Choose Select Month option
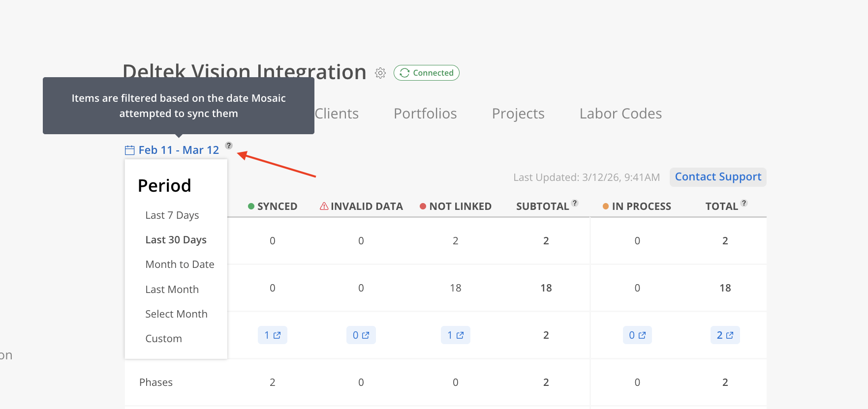868x409 pixels. coord(176,314)
